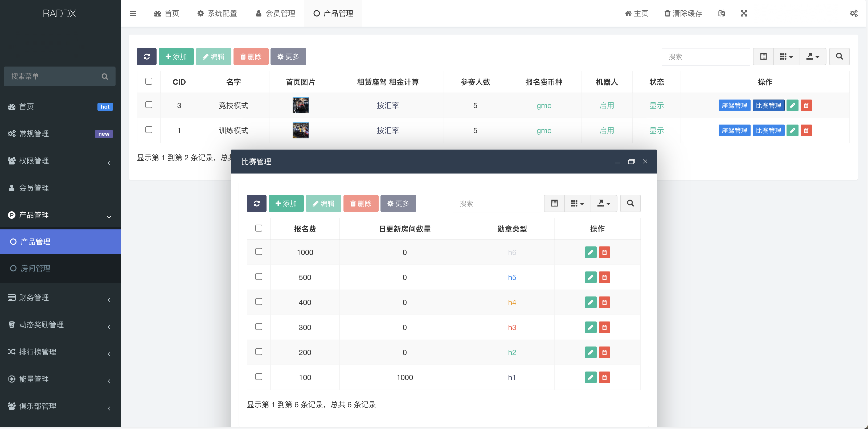Viewport: 868px width, 429px height.
Task: Open 主页 from the top bar
Action: [x=636, y=13]
